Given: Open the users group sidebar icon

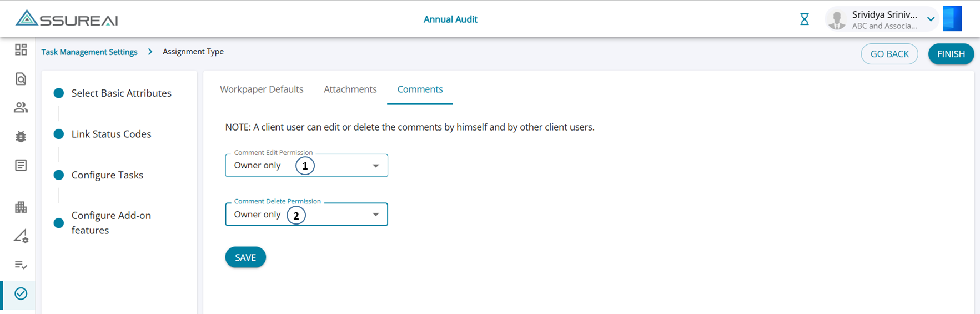Looking at the screenshot, I should coord(21,108).
